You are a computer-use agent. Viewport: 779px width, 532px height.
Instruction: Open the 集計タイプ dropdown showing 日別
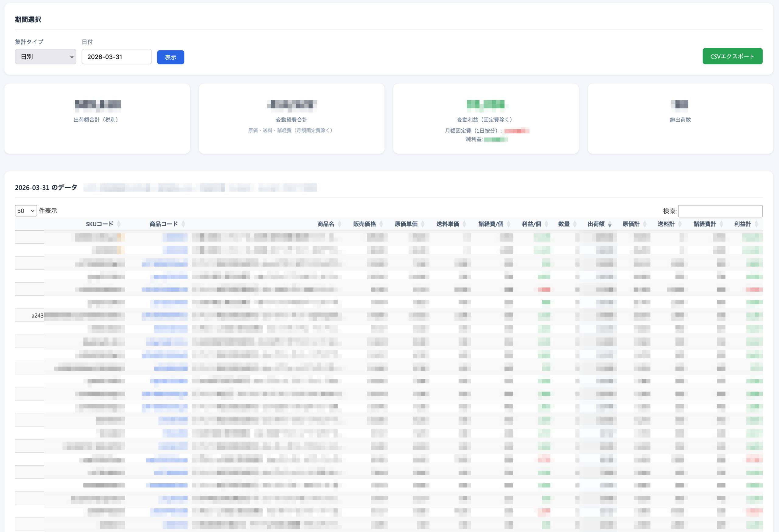click(46, 57)
